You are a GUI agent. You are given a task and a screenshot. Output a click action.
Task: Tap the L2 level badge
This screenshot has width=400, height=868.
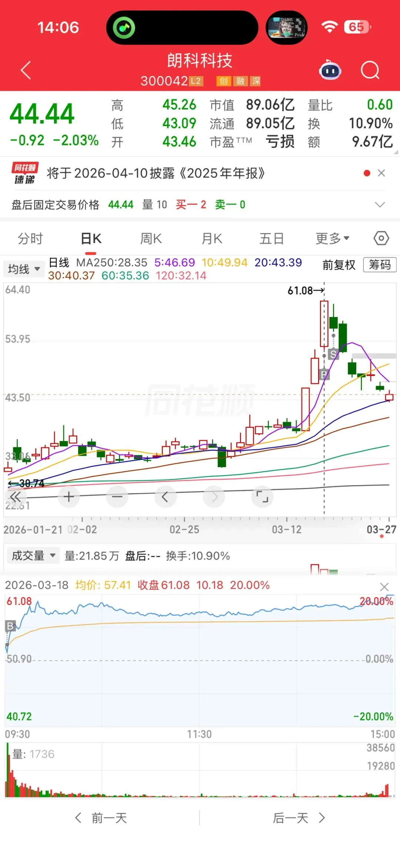[x=196, y=81]
